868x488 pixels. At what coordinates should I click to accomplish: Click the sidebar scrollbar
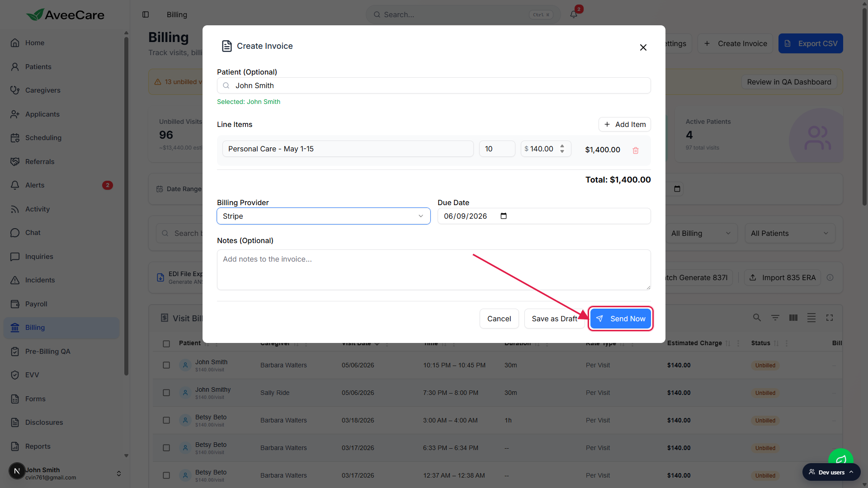[x=126, y=206]
